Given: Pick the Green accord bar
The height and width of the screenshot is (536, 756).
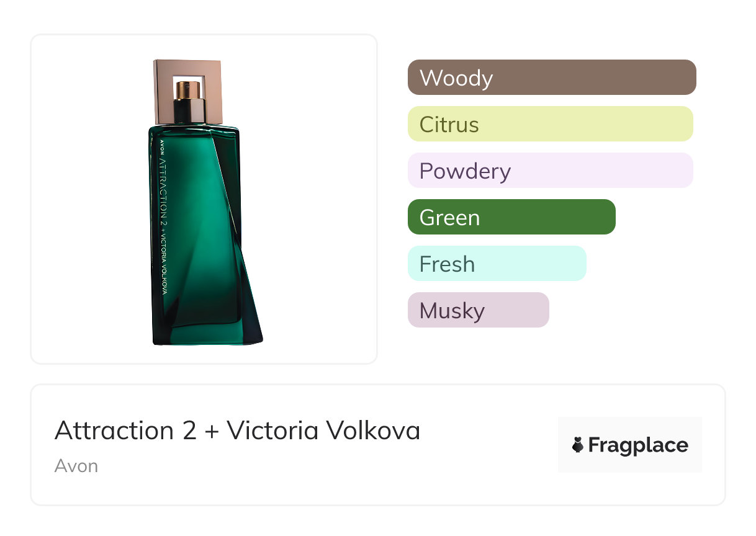Looking at the screenshot, I should tap(511, 217).
